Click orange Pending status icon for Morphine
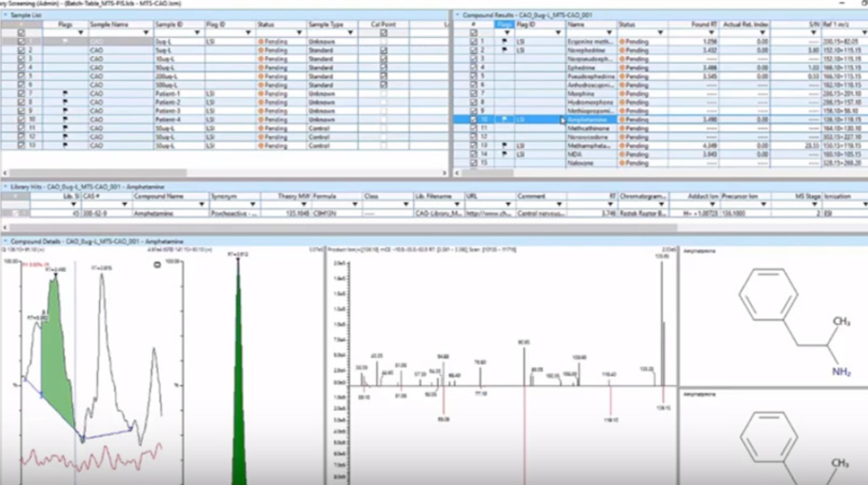Image resolution: width=868 pixels, height=485 pixels. click(622, 94)
